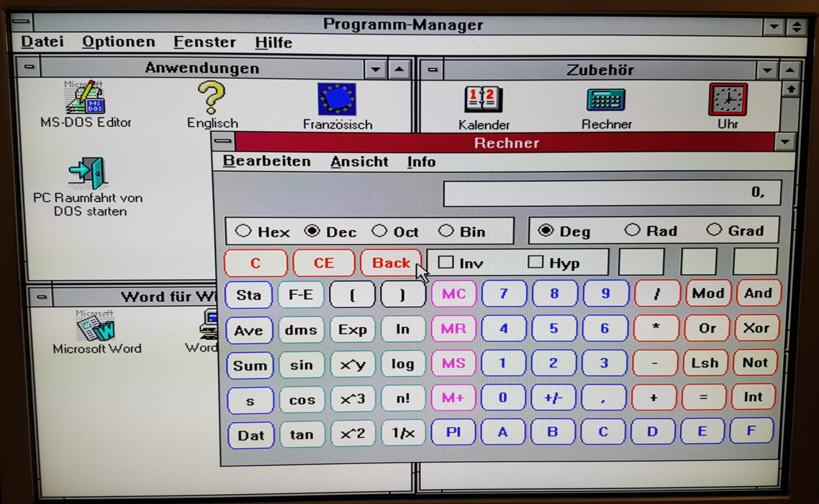Screen dimensions: 819x504
Task: Open Zubehör window control-menu box
Action: 432,70
